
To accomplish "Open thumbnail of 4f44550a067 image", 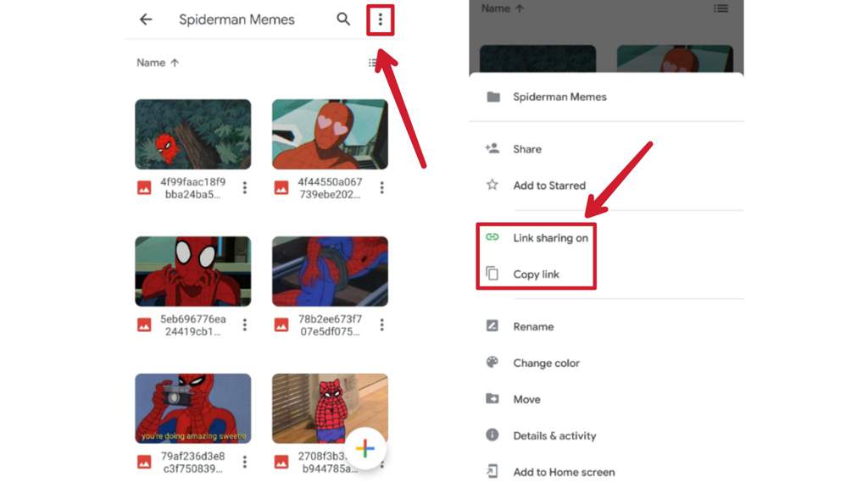I will pos(330,134).
